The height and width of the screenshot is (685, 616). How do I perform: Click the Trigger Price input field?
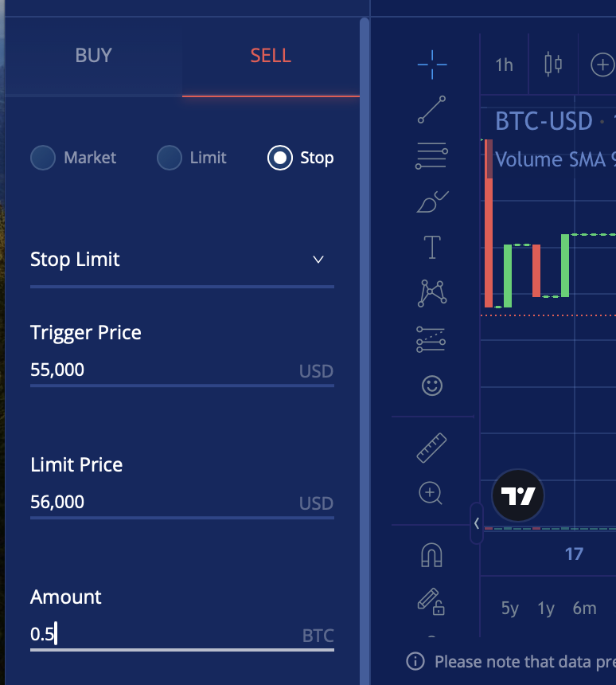(x=182, y=370)
